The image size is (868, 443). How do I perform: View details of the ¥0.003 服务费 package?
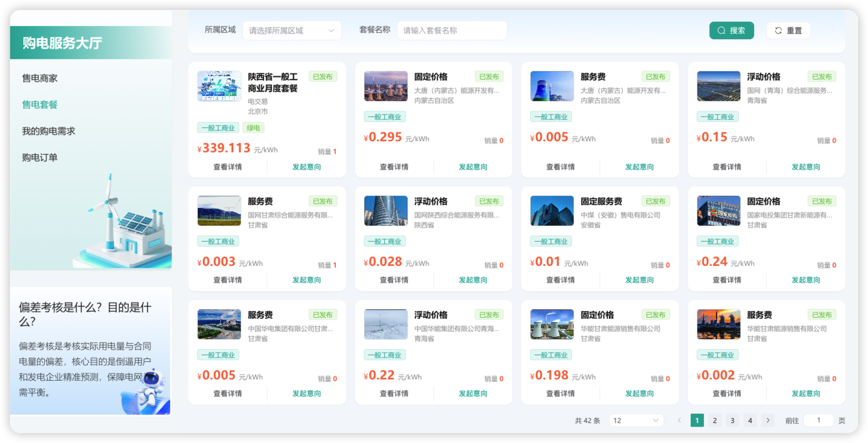[228, 280]
